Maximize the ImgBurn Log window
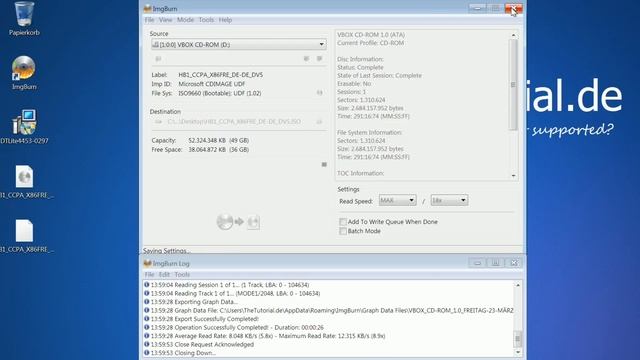This screenshot has width=640, height=360. coord(495,263)
